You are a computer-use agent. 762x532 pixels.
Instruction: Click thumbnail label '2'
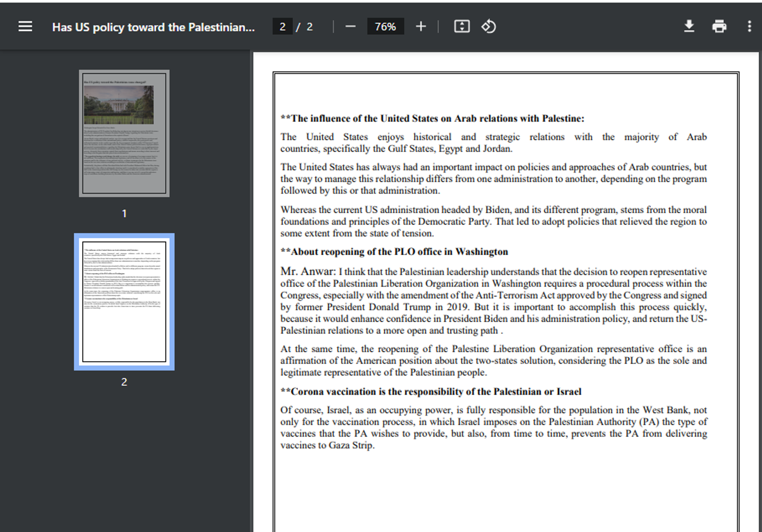click(x=124, y=382)
